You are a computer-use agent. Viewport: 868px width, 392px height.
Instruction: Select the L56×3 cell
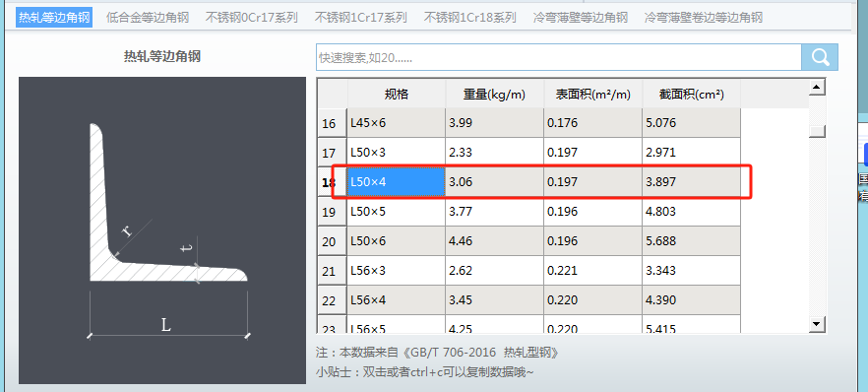coord(397,271)
